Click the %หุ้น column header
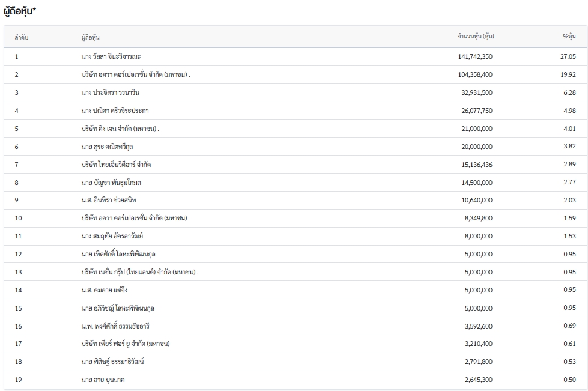 point(569,37)
